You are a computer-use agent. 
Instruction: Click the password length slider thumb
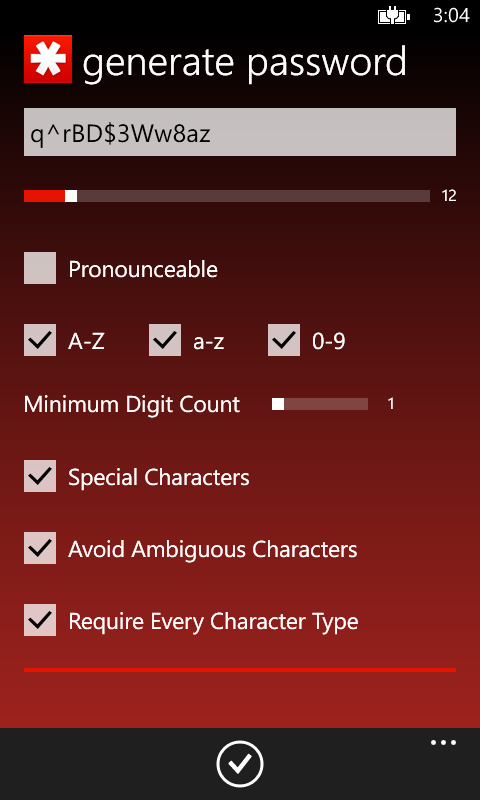[x=71, y=196]
